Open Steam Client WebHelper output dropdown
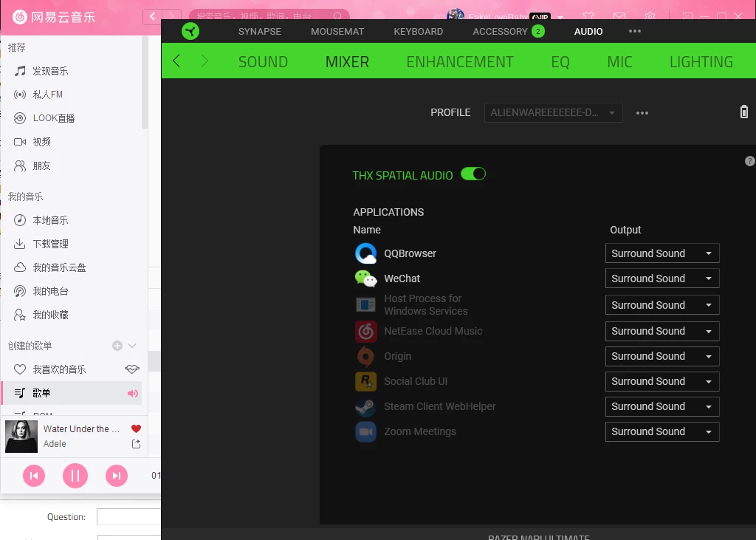This screenshot has height=540, width=756. coord(662,406)
